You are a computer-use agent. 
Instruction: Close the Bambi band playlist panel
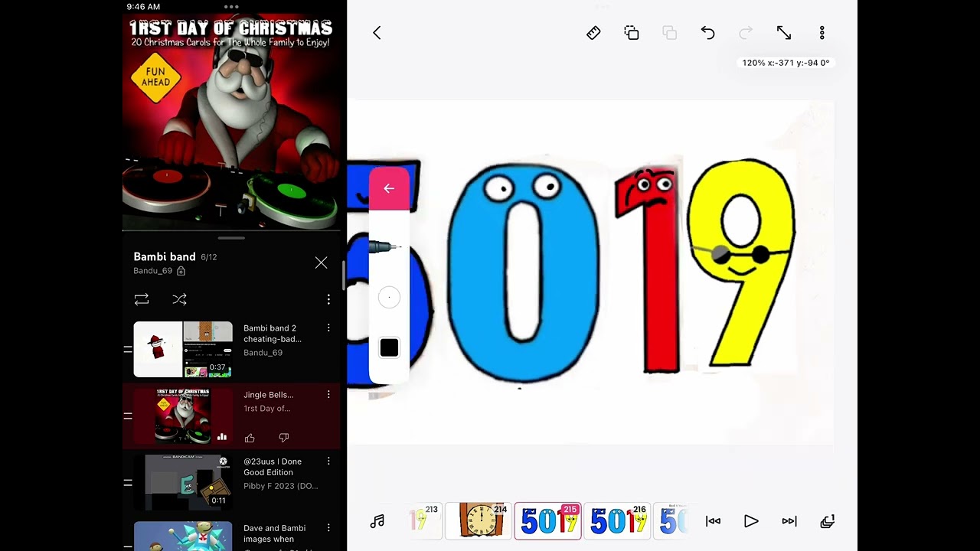[x=321, y=263]
